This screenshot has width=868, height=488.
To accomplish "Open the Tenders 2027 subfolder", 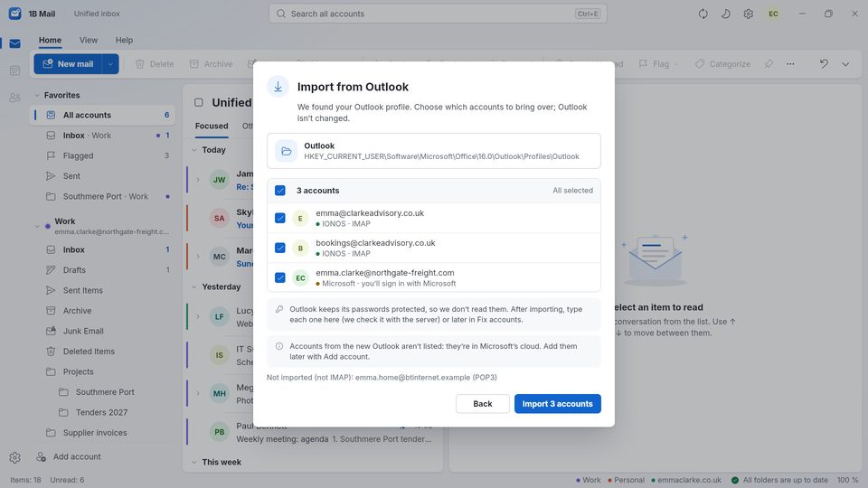I will coord(102,412).
